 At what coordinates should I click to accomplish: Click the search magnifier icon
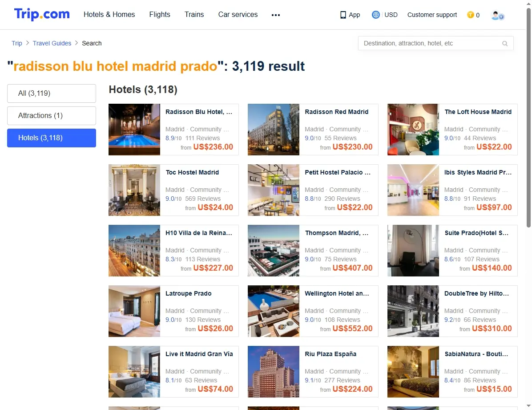click(x=505, y=44)
